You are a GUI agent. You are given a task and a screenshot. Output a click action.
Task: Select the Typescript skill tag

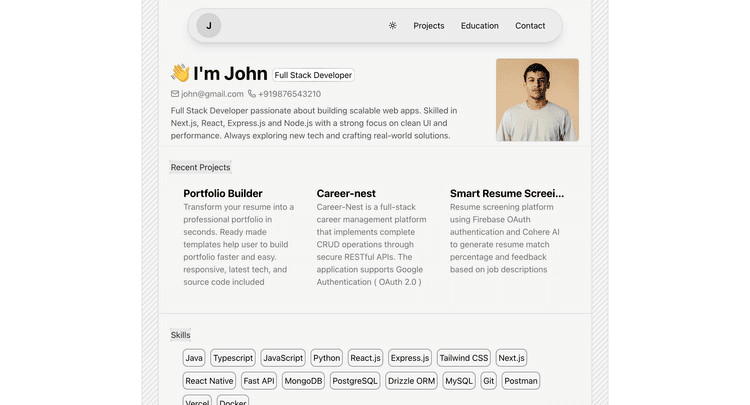(233, 358)
